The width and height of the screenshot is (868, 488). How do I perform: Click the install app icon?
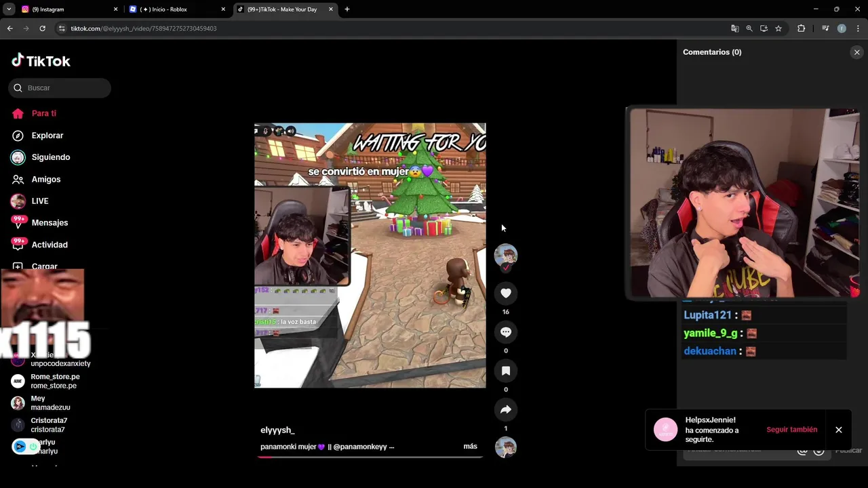point(764,28)
